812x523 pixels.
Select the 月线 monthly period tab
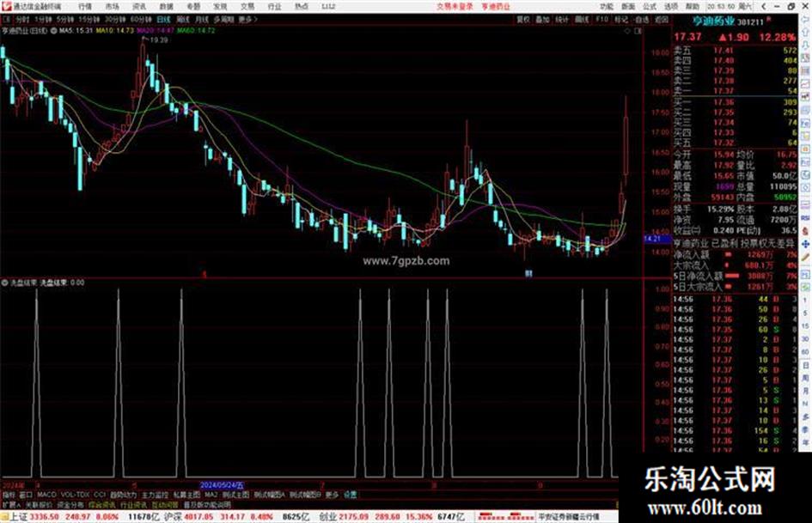[x=201, y=19]
